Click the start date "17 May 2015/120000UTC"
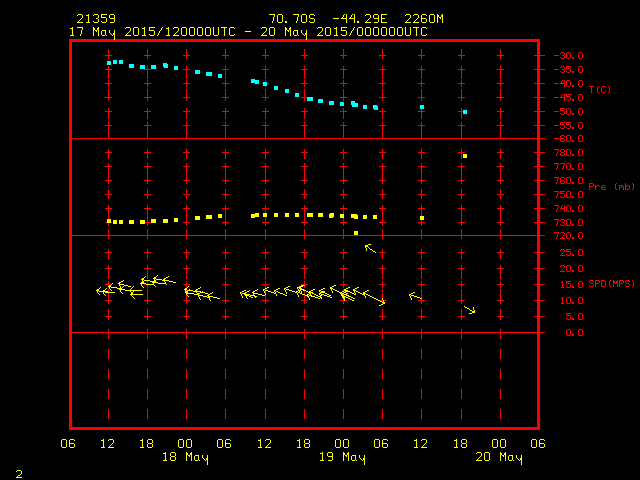 point(152,32)
